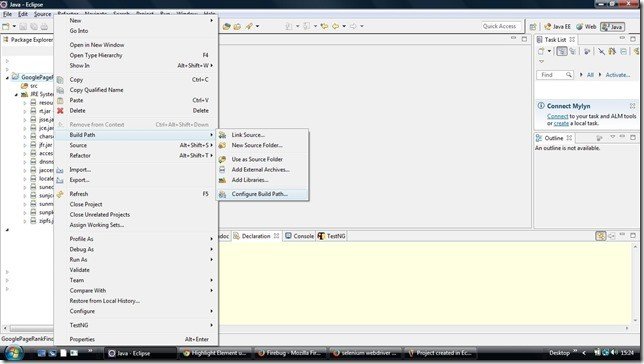The width and height of the screenshot is (644, 364).
Task: Switch to the Console tab
Action: coord(300,236)
